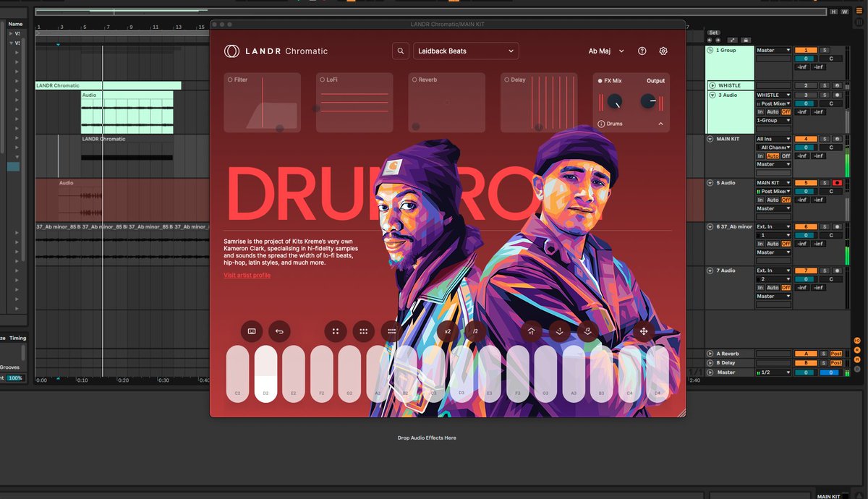This screenshot has width=868, height=499.
Task: Toggle track activator 4 for MAIN KIT
Action: (x=806, y=139)
